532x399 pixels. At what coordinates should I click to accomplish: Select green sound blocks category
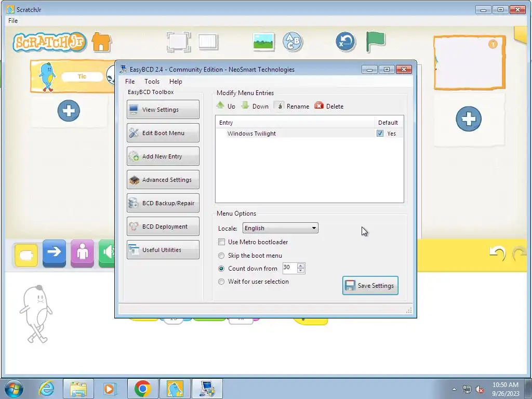[x=107, y=253]
